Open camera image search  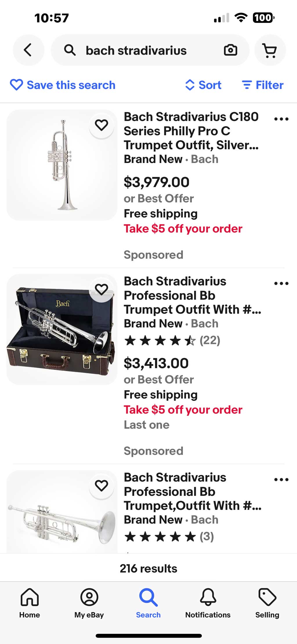(x=230, y=50)
